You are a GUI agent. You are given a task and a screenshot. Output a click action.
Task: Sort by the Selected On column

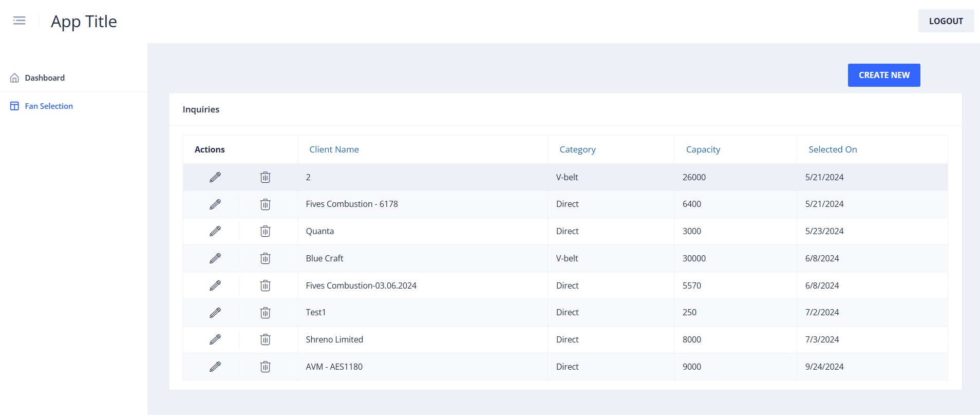pos(832,149)
